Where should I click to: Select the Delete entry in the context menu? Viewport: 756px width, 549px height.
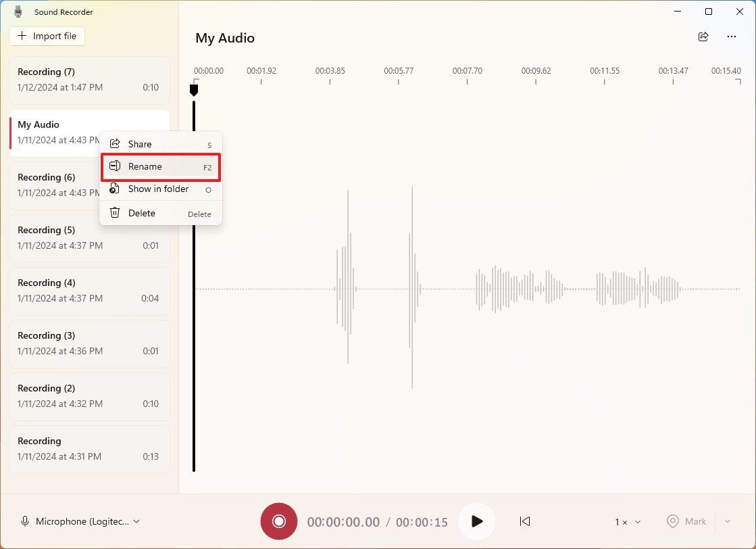142,212
